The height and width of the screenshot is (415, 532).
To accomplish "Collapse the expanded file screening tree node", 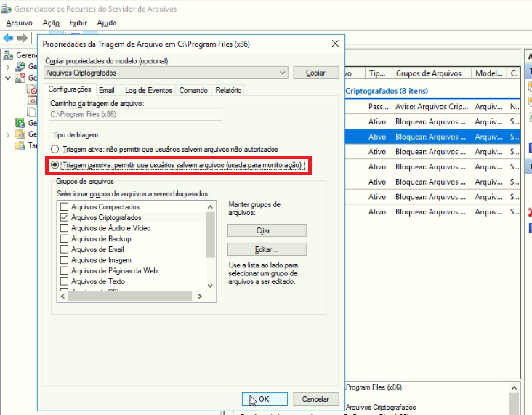I will coord(9,78).
